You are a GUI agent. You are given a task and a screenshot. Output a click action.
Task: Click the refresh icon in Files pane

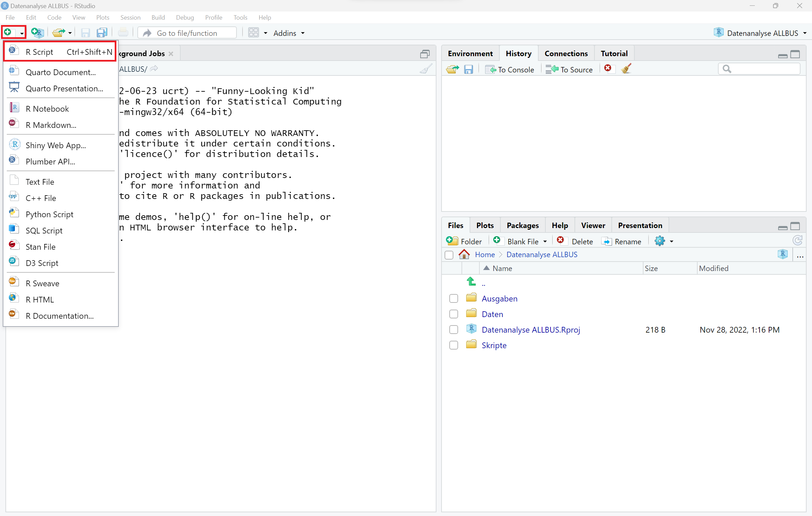797,241
